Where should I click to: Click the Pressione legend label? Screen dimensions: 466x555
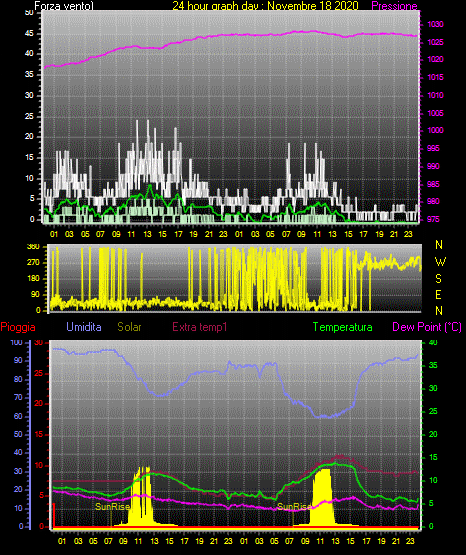coord(395,6)
